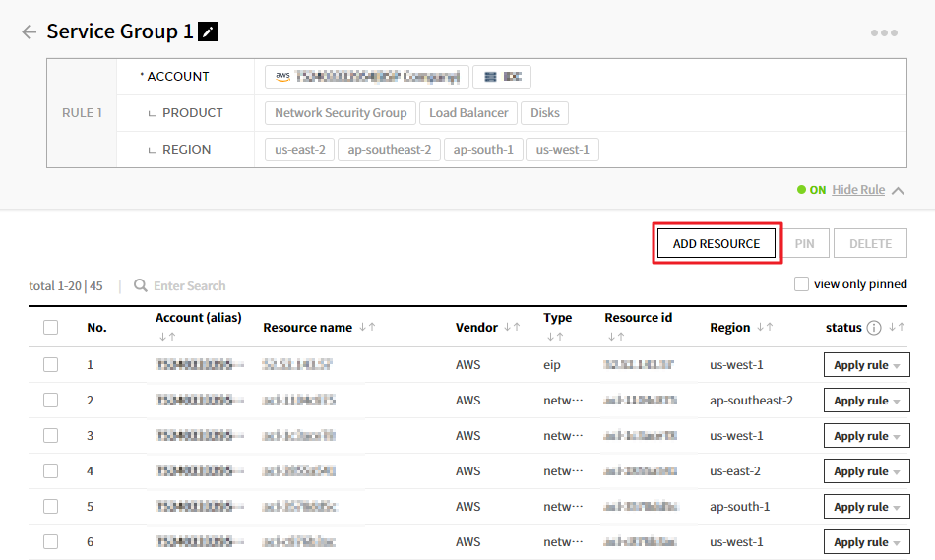The width and height of the screenshot is (935, 560).
Task: Click the Network Security Group product tag
Action: (341, 113)
